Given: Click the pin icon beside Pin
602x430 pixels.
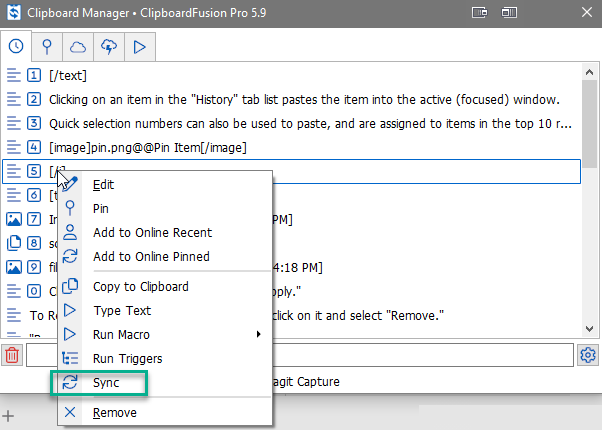Looking at the screenshot, I should click(70, 208).
